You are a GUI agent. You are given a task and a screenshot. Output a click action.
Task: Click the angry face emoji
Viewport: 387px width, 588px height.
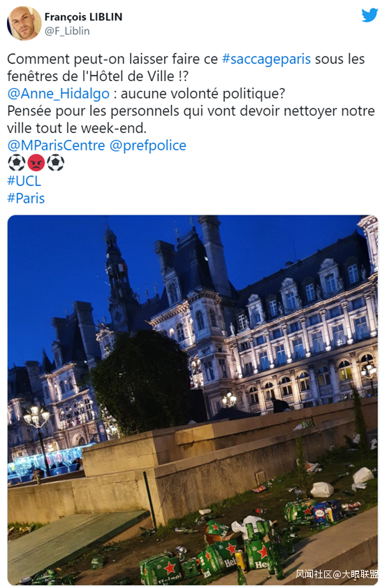36,163
